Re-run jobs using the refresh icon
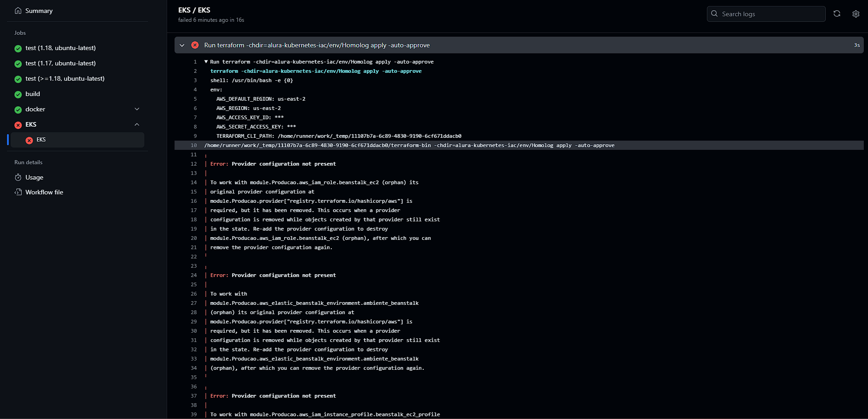This screenshot has height=419, width=868. click(837, 13)
